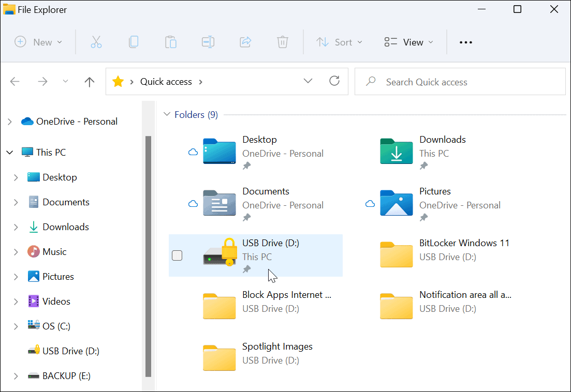571x392 pixels.
Task: Click the pinned star in the address bar
Action: 118,81
